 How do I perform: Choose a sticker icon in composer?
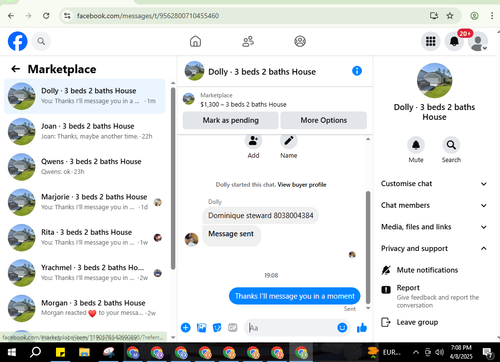point(217,328)
